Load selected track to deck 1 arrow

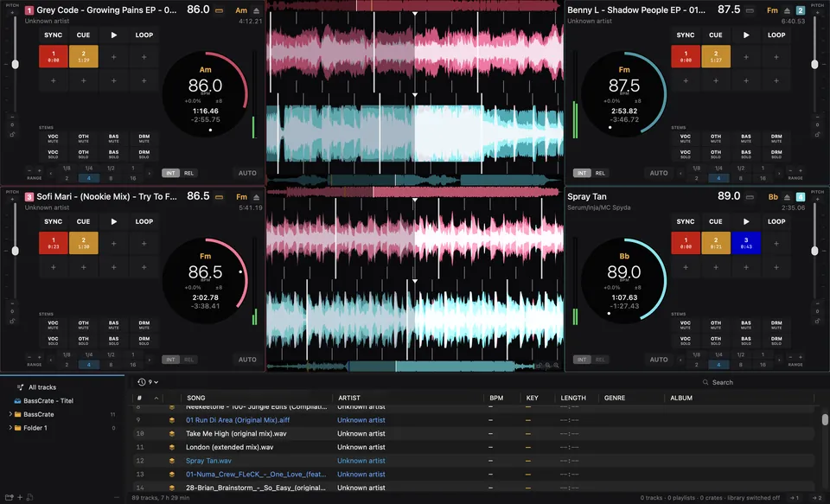coord(794,498)
